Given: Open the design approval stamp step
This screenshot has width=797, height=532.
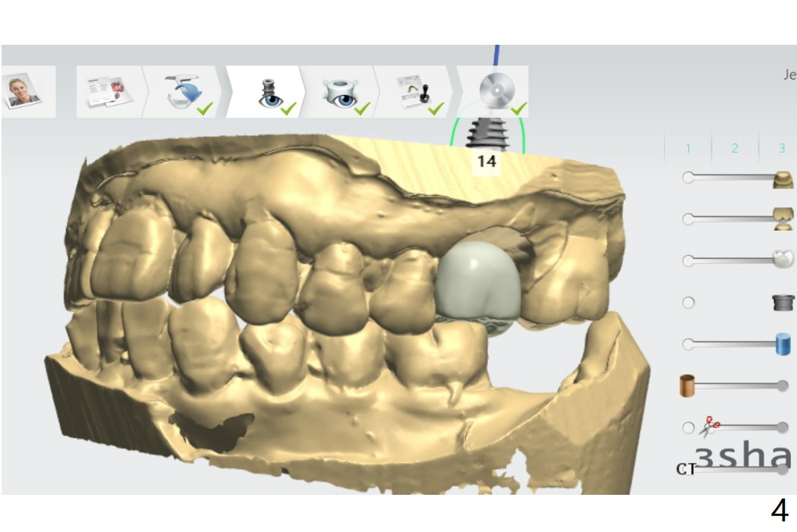Looking at the screenshot, I should 416,92.
